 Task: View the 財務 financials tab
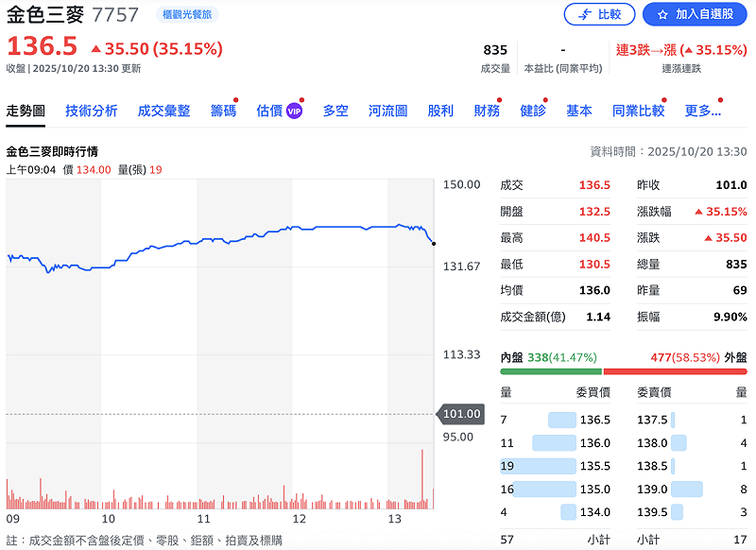click(487, 111)
